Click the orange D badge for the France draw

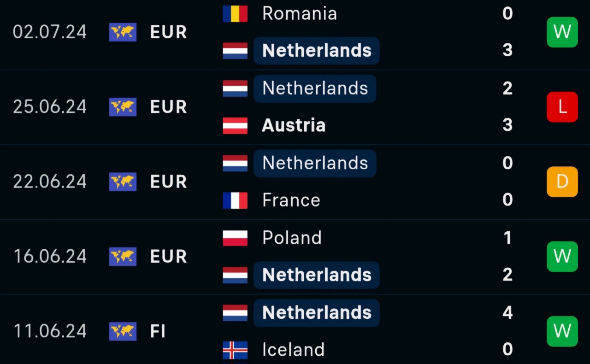pos(562,182)
